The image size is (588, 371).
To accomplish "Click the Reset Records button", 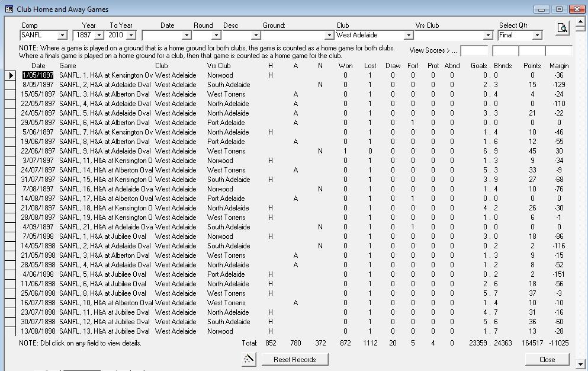I will (x=295, y=359).
